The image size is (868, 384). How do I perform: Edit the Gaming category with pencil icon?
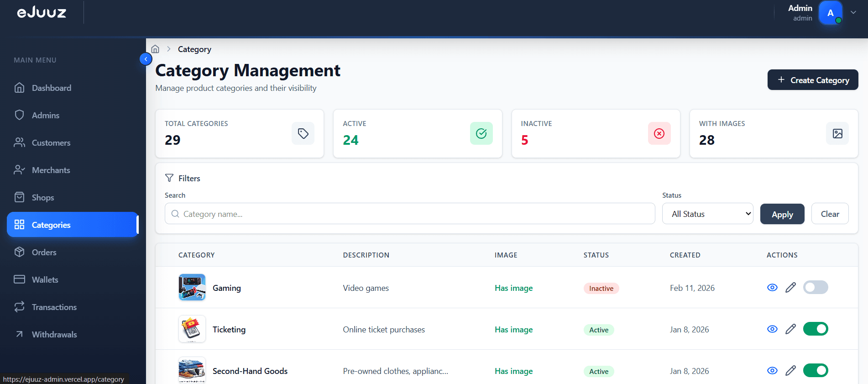(x=790, y=287)
